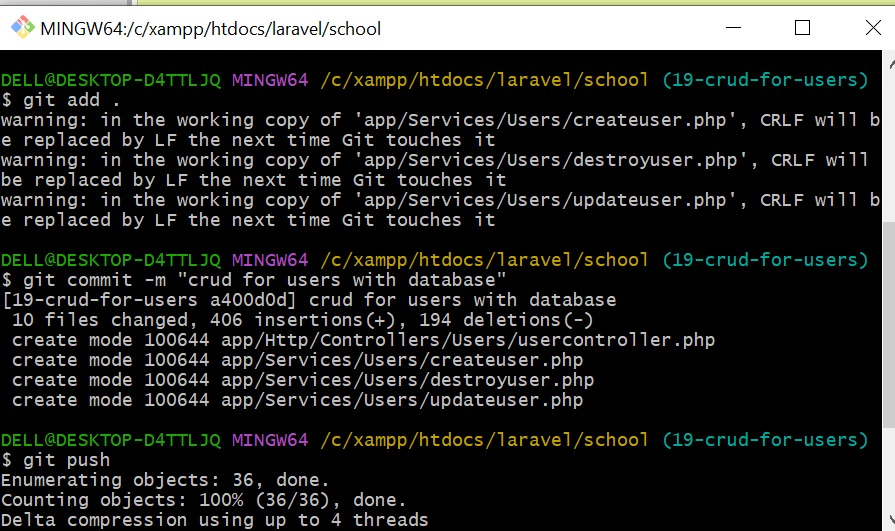Click the window title path text
Image resolution: width=895 pixels, height=531 pixels.
[211, 29]
